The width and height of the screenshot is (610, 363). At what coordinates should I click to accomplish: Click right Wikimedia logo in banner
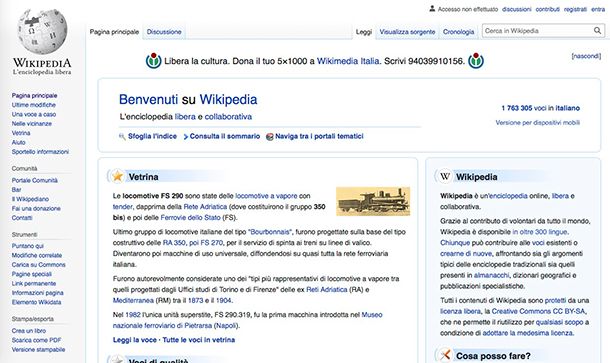coord(476,61)
